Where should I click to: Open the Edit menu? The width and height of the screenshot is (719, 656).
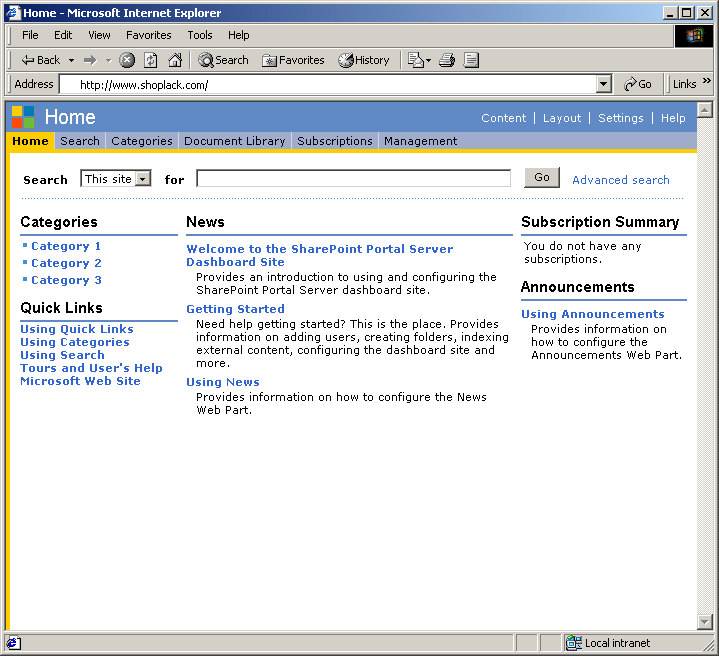click(63, 35)
